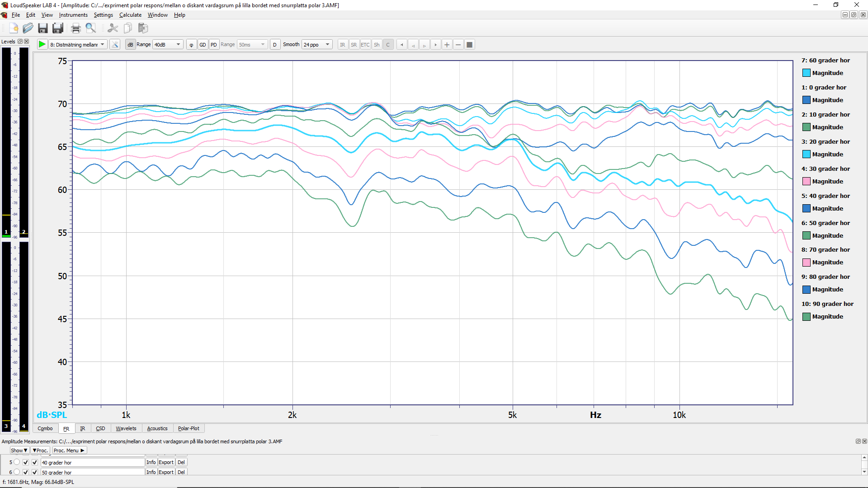Open the measurement selector '8: Distmätning mellanr' dropdown
Viewport: 868px width, 488px height.
[78, 44]
